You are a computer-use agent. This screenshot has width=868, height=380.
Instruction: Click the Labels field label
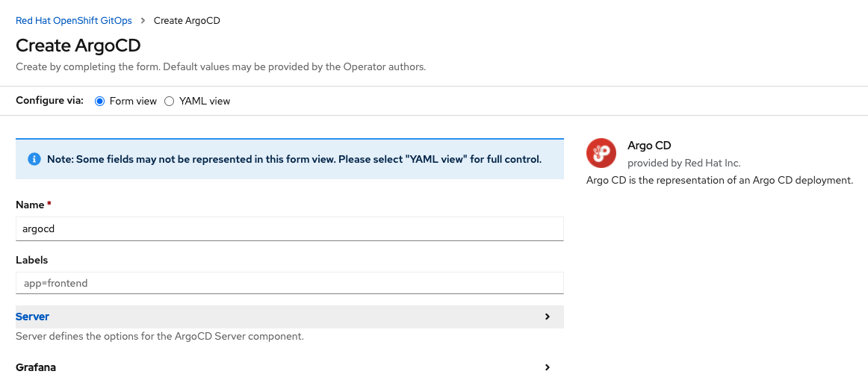tap(32, 260)
